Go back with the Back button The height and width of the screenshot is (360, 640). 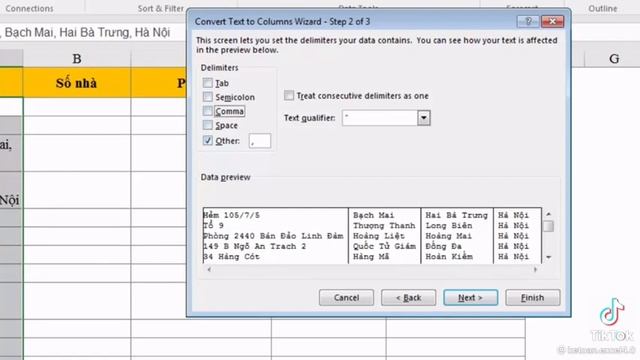(x=409, y=298)
